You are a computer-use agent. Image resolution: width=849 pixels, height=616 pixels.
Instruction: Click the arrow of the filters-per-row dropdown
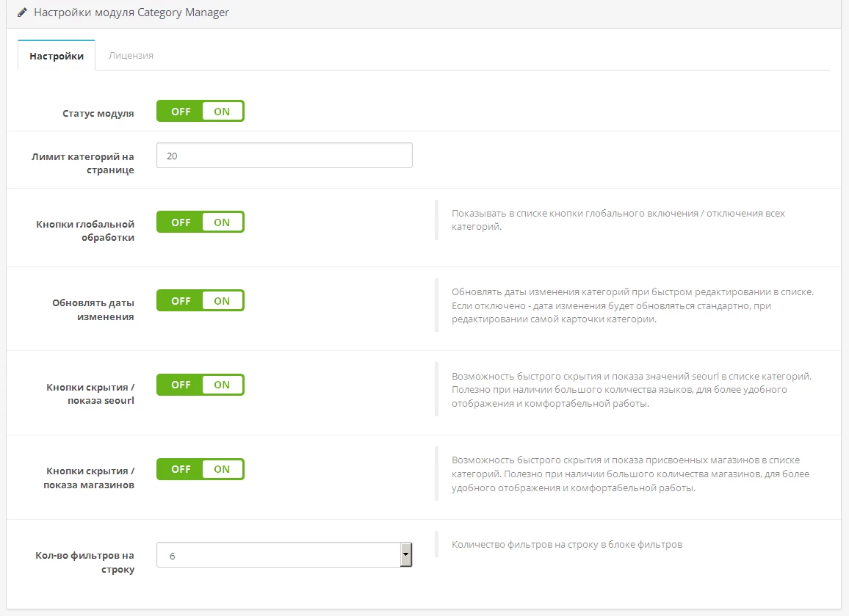coord(405,555)
